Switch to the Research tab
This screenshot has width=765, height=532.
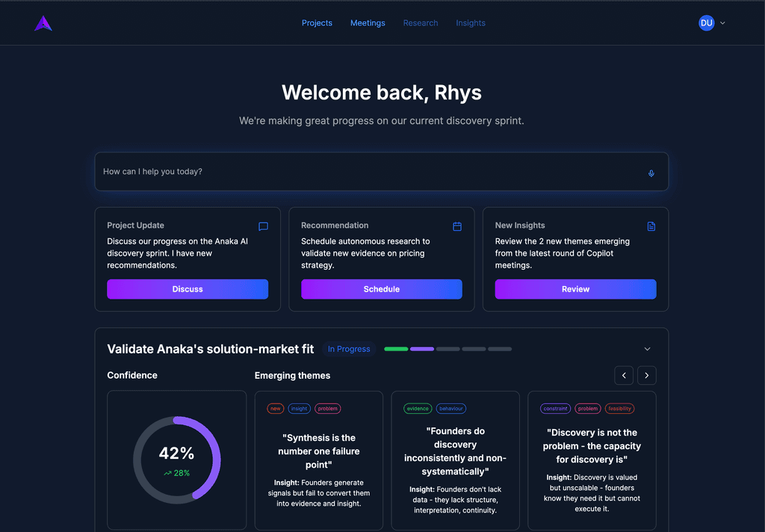point(420,23)
